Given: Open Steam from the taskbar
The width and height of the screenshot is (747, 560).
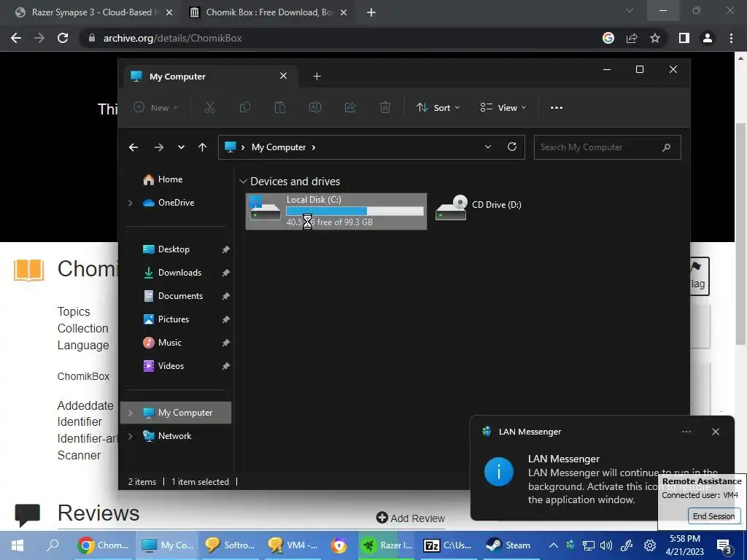Looking at the screenshot, I should (x=508, y=545).
